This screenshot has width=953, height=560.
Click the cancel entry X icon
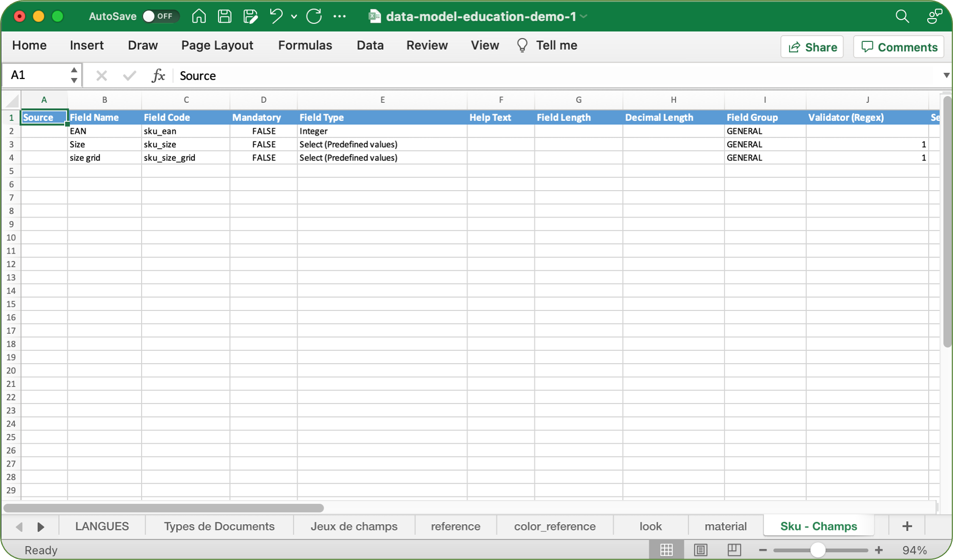(101, 76)
